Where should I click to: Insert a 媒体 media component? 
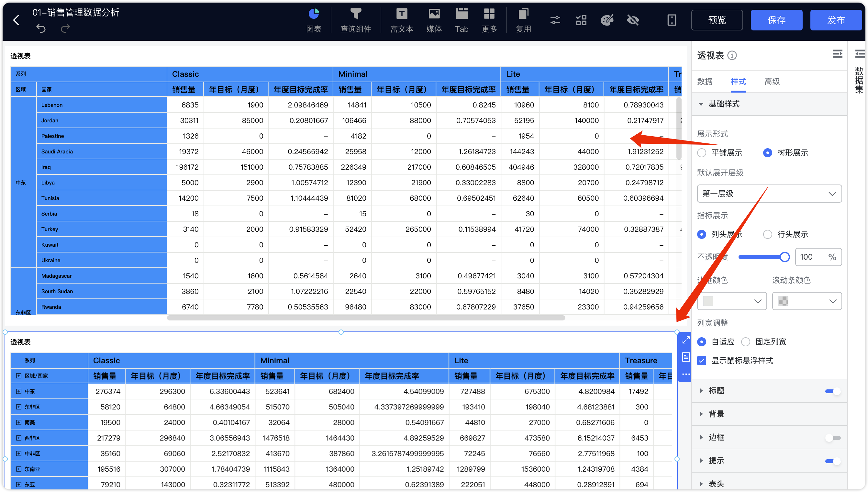pyautogui.click(x=434, y=21)
